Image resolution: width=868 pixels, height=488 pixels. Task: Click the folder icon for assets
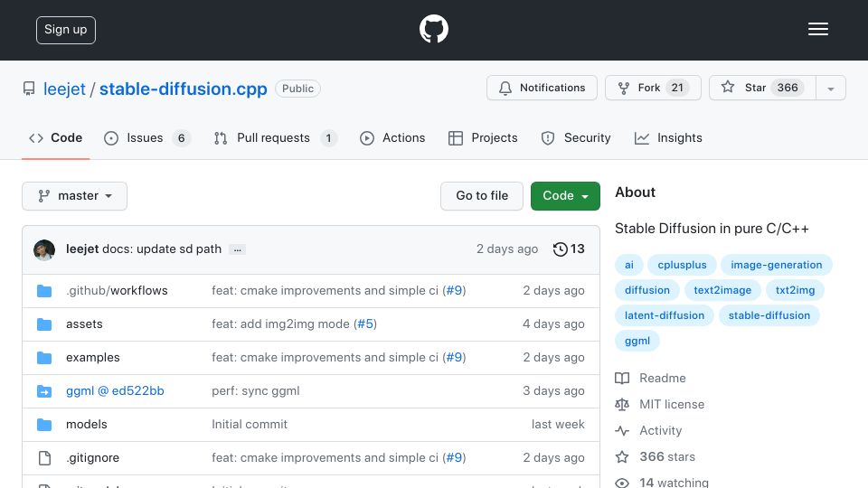pos(44,324)
